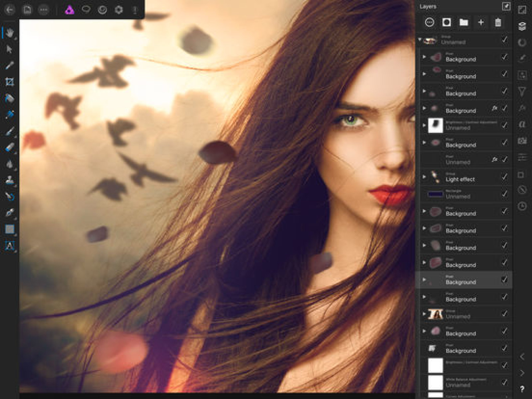Collapse the top Unnamed group
This screenshot has height=399, width=532.
click(420, 40)
